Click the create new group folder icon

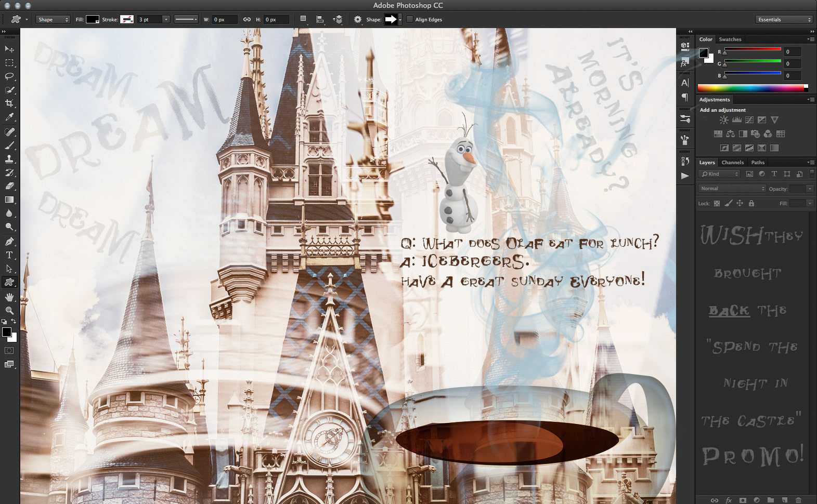770,500
